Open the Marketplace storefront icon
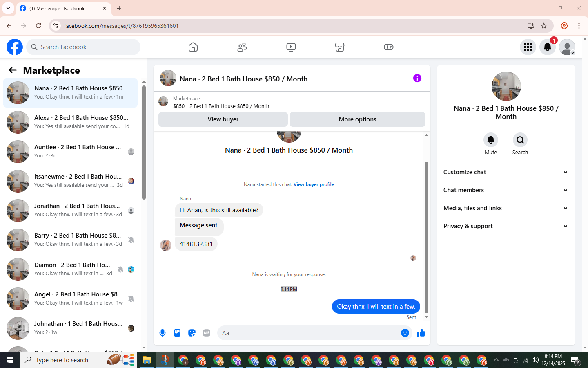 click(340, 47)
